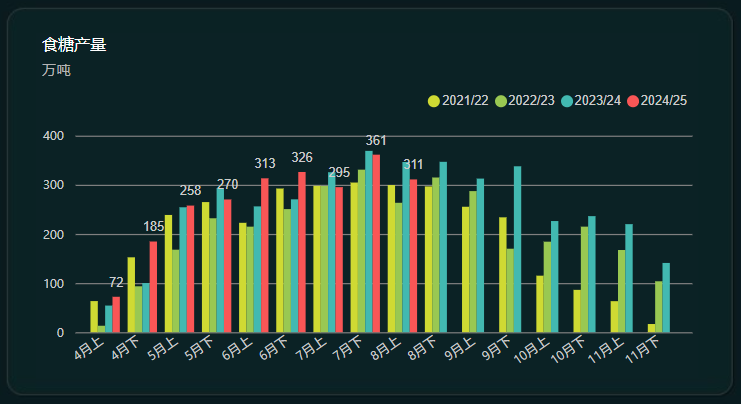Click the tall teal bar at 9月下
This screenshot has height=404, width=741.
pos(517,250)
